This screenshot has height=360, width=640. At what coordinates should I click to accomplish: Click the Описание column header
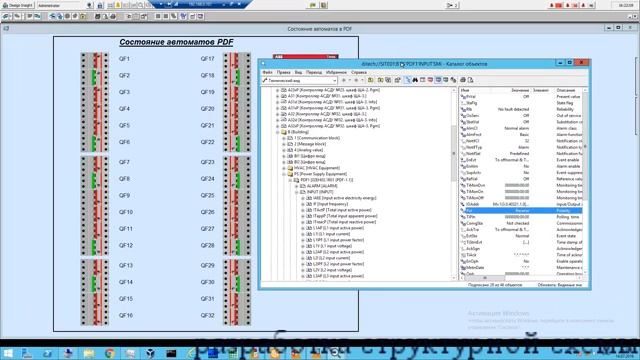coord(569,90)
